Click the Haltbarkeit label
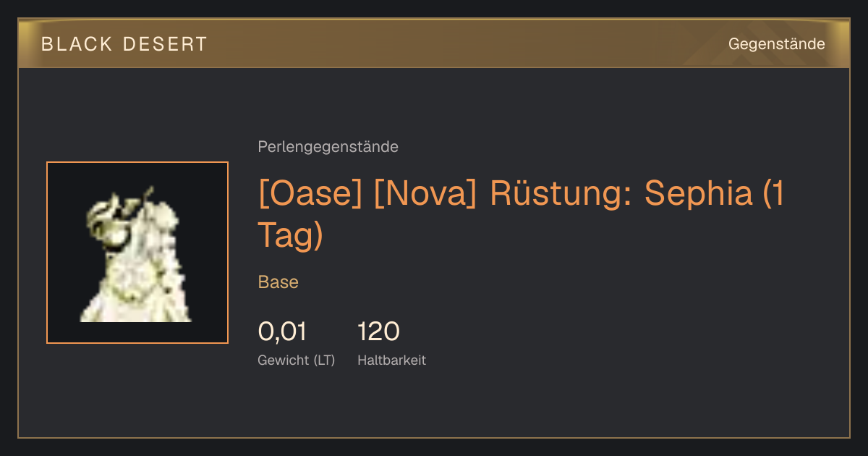Viewport: 868px width, 456px height. (391, 360)
